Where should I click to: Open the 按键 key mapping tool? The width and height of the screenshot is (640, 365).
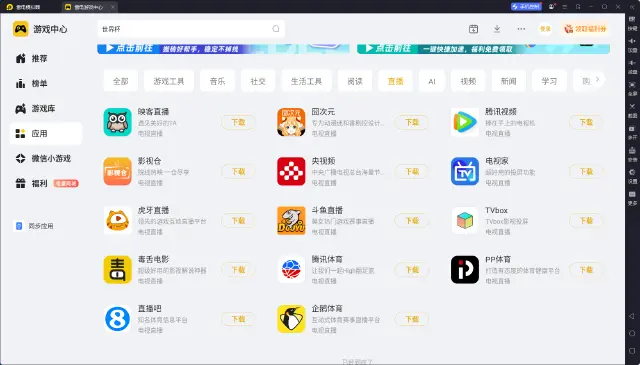pyautogui.click(x=632, y=22)
